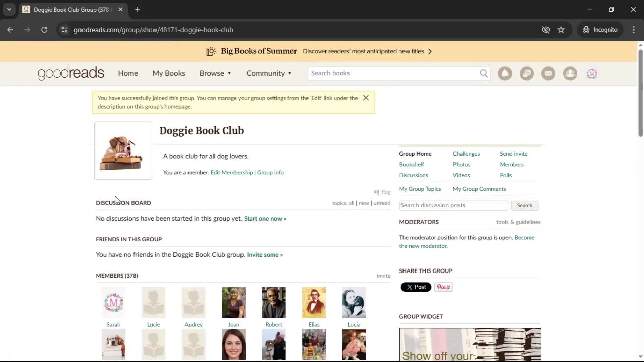Close the Doggie Book Club tab
The image size is (644, 362).
click(120, 10)
